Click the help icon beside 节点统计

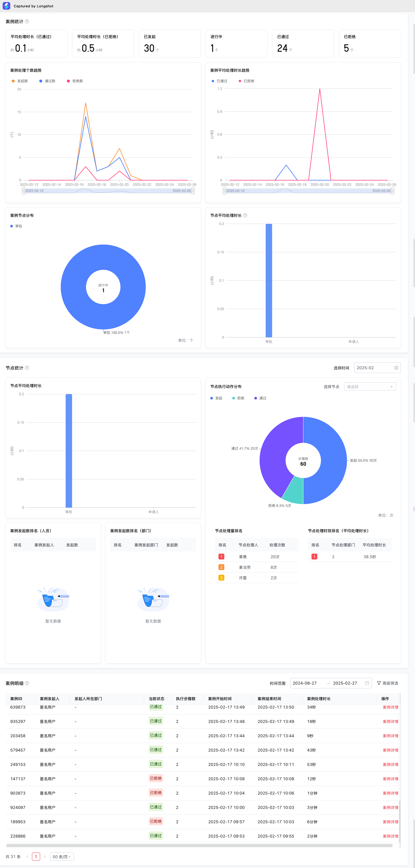pyautogui.click(x=27, y=368)
